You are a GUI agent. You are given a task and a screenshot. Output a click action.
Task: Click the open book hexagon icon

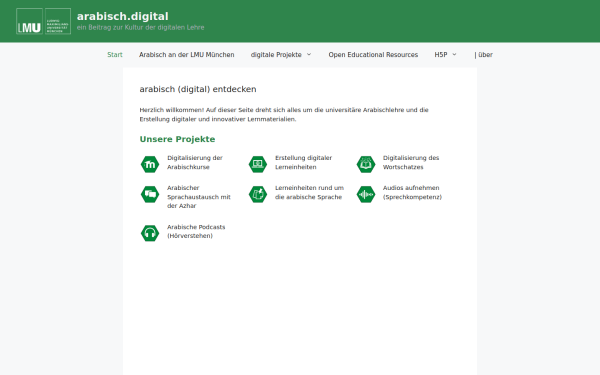point(366,165)
